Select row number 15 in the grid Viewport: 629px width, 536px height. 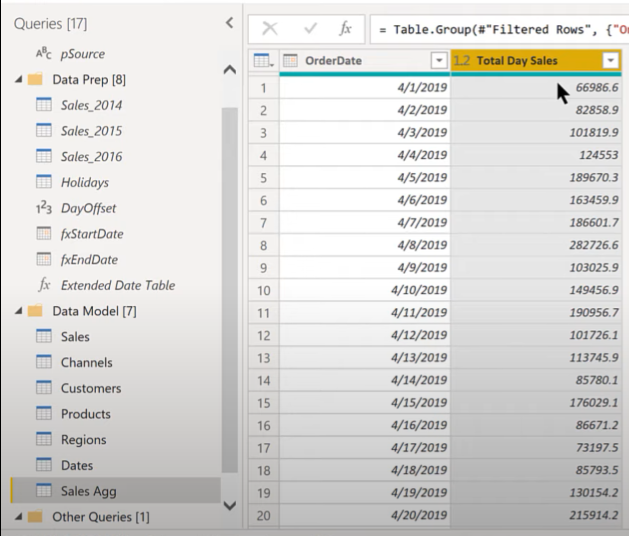[264, 403]
